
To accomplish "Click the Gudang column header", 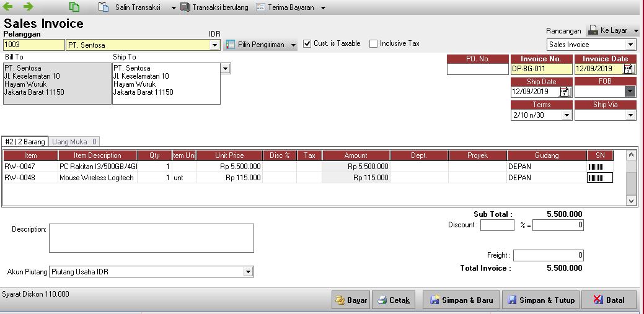I will pyautogui.click(x=547, y=155).
